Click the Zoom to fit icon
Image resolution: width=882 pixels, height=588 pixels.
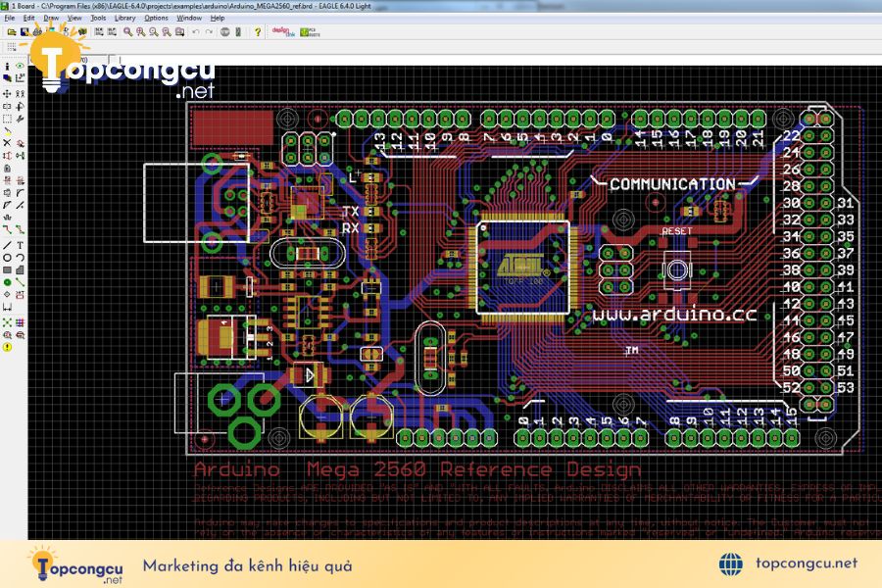pyautogui.click(x=128, y=32)
